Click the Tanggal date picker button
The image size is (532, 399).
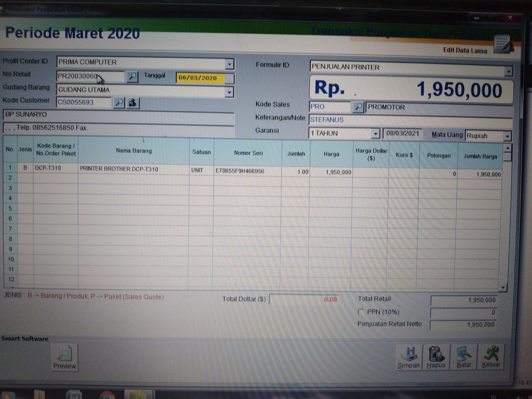[229, 79]
